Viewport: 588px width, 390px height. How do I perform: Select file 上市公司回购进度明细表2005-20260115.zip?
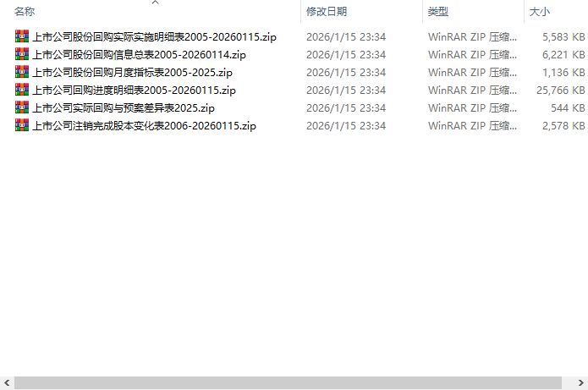135,91
